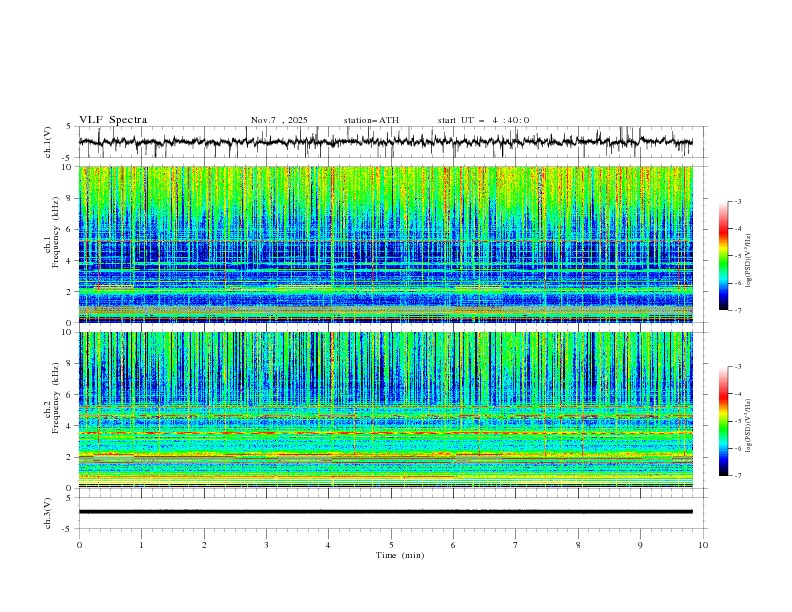Click the ch.1 spectrogram panel
Viewport: 792px width, 612px height.
point(385,244)
